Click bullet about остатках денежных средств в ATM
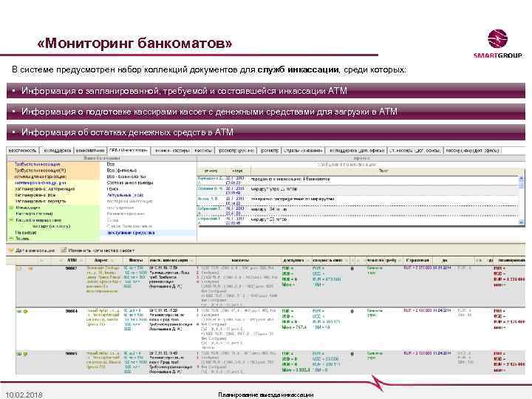 266,132
